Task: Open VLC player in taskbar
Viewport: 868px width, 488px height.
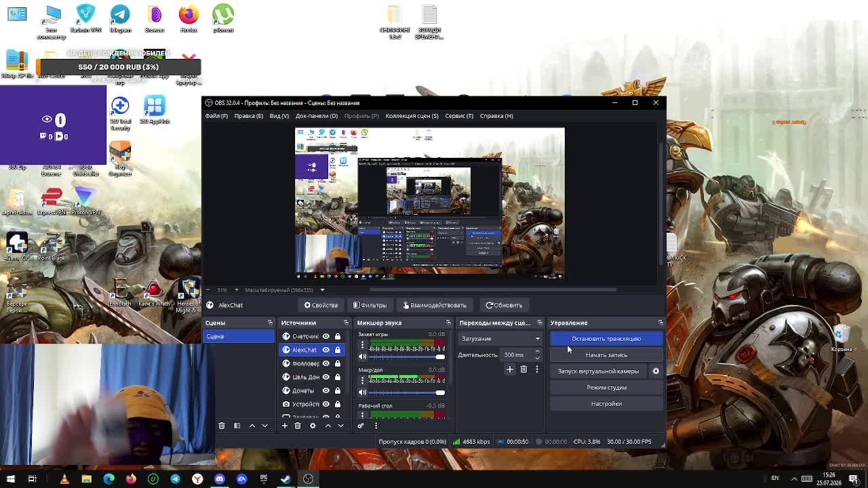Action: 64,479
